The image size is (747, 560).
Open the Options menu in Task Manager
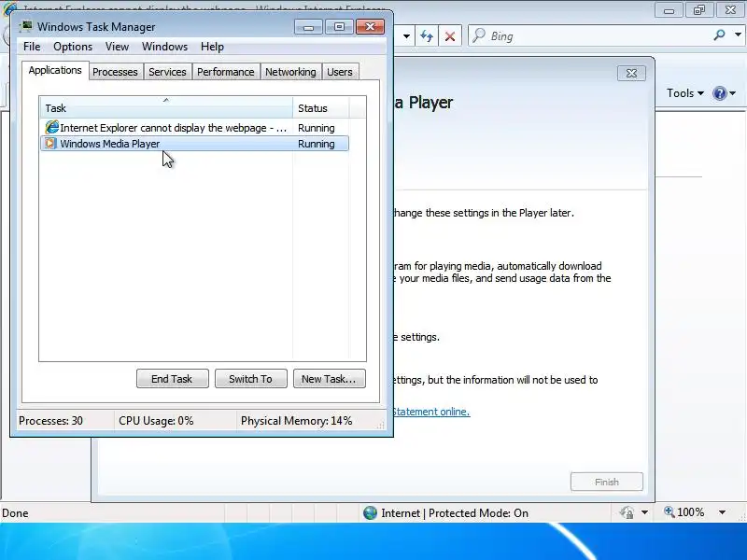coord(73,47)
